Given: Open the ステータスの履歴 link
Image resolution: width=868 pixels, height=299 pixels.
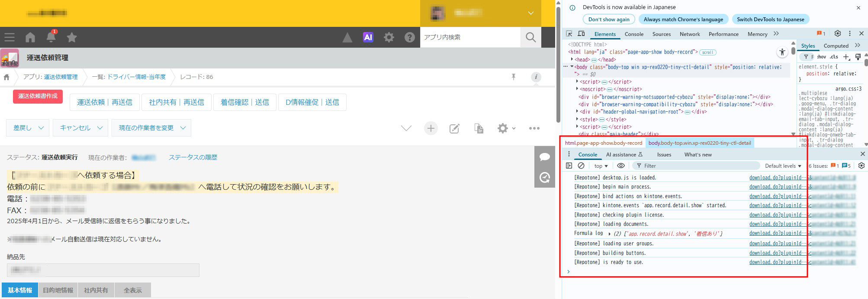Looking at the screenshot, I should click(193, 157).
